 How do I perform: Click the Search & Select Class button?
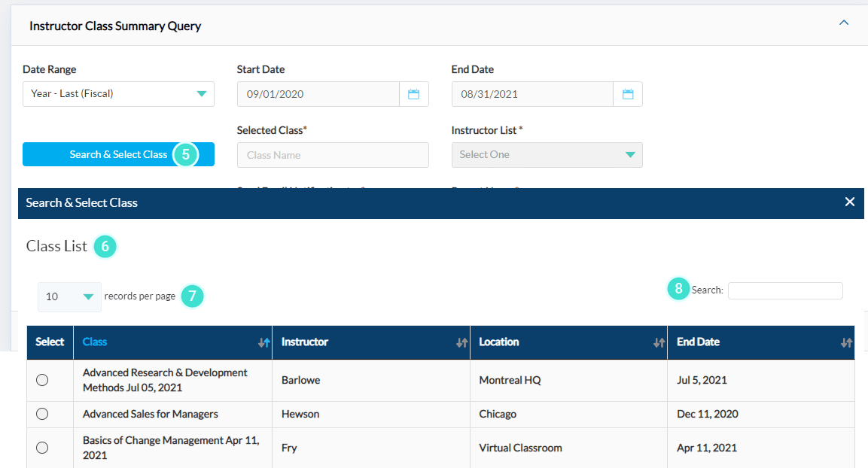pyautogui.click(x=118, y=154)
